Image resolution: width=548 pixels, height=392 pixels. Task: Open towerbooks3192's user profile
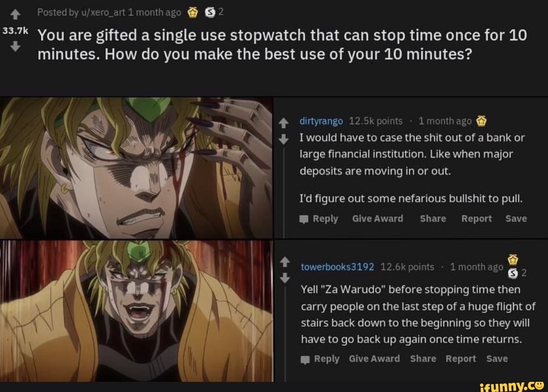click(x=337, y=267)
